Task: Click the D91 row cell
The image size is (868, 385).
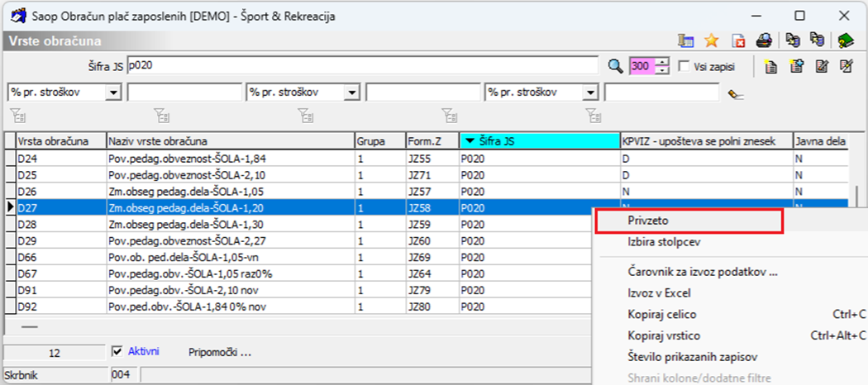Action: point(61,290)
